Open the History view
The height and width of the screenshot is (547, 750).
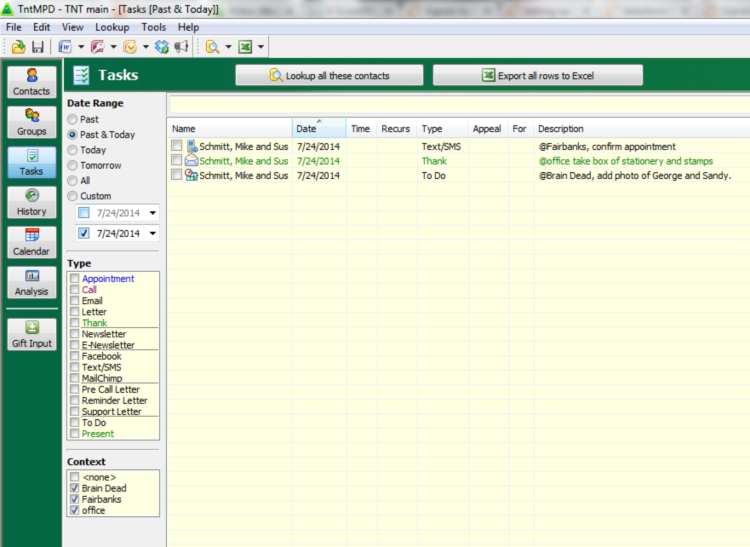click(32, 202)
